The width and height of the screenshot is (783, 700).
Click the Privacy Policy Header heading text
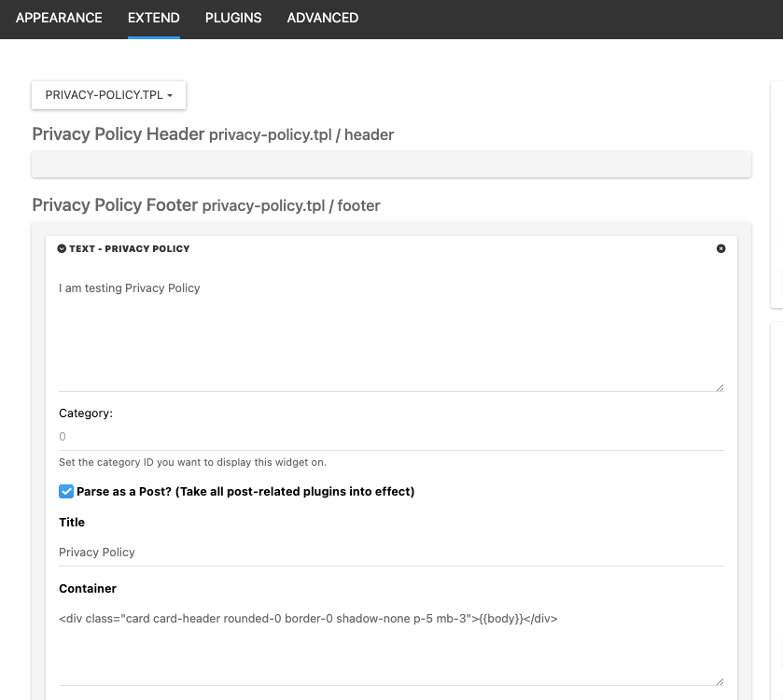click(119, 134)
